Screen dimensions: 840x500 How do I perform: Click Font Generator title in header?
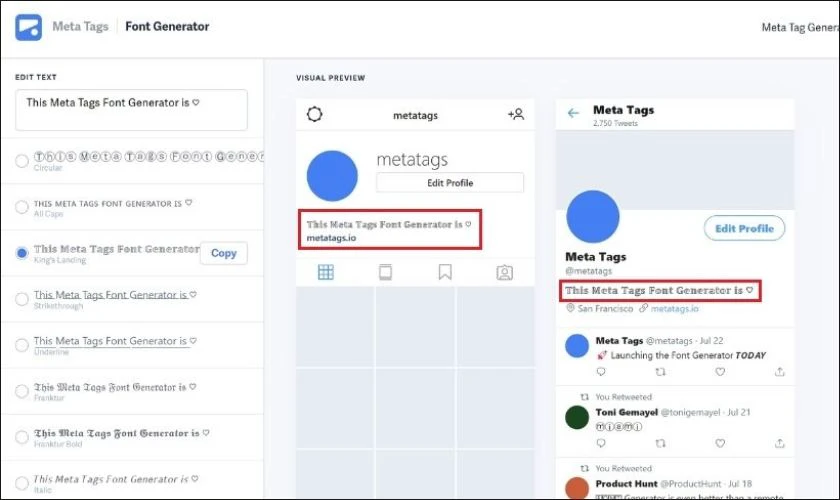click(167, 26)
